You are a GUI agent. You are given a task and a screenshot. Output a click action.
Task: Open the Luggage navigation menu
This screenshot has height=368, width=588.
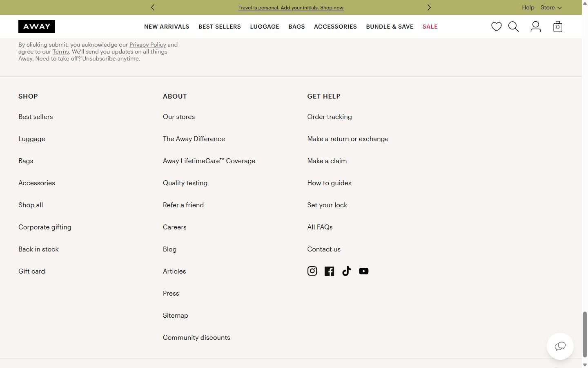(265, 27)
